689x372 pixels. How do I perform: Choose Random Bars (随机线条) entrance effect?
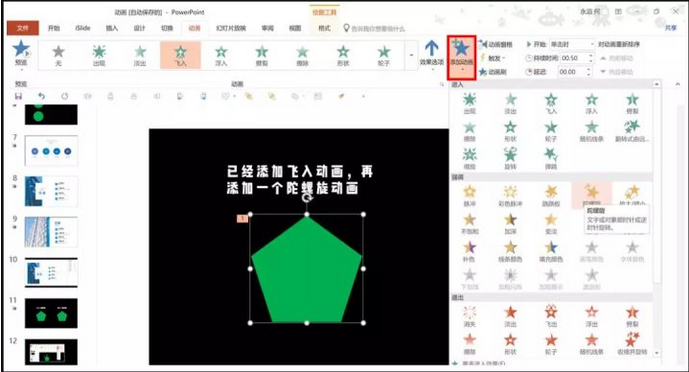(x=591, y=131)
